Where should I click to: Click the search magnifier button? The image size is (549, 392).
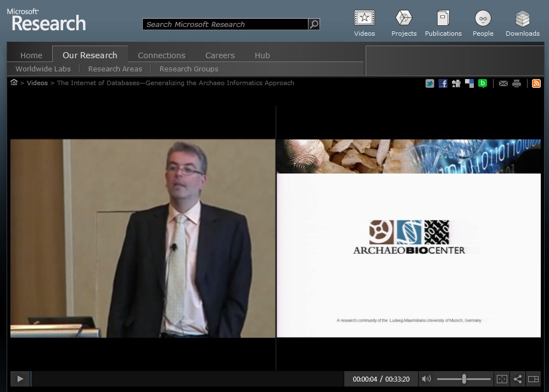(314, 24)
